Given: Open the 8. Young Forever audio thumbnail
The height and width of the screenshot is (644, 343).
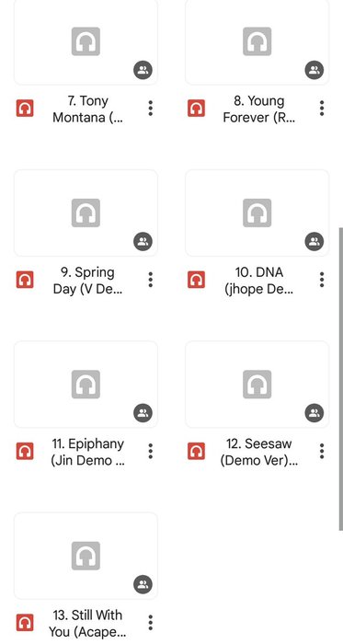Looking at the screenshot, I should [x=257, y=41].
